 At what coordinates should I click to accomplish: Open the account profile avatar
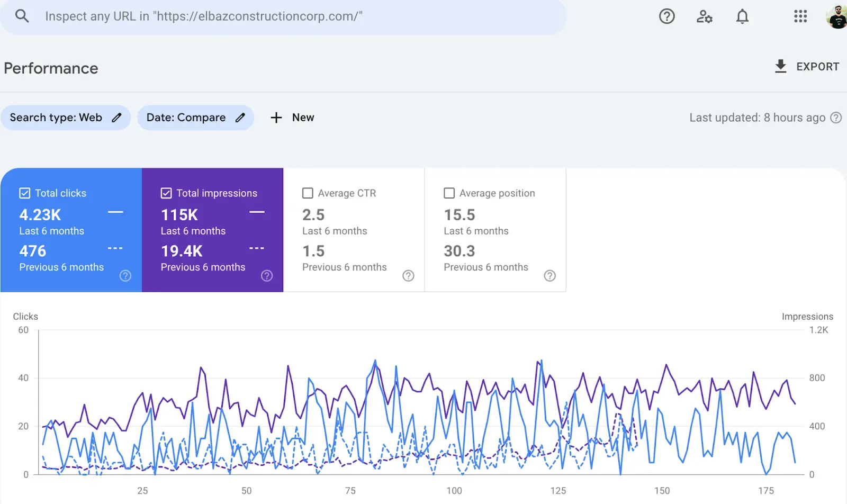(837, 16)
